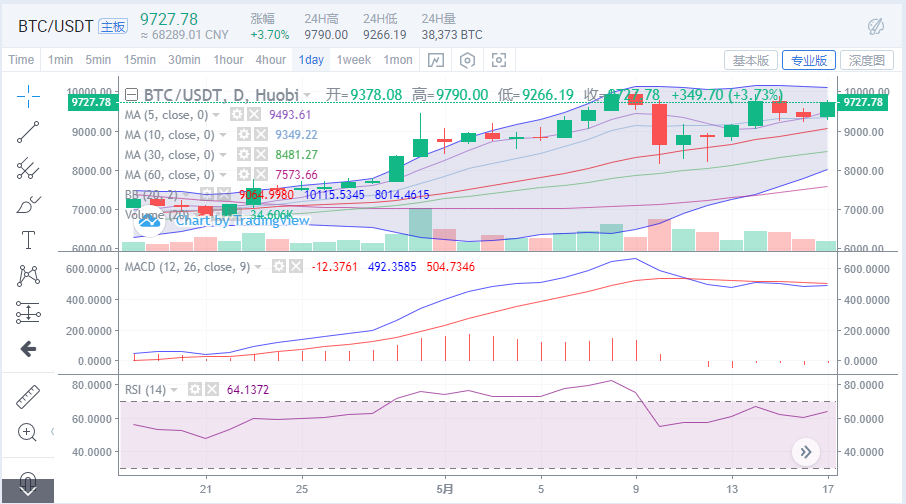Select the forecast position tool
The height and width of the screenshot is (504, 906).
(28, 312)
